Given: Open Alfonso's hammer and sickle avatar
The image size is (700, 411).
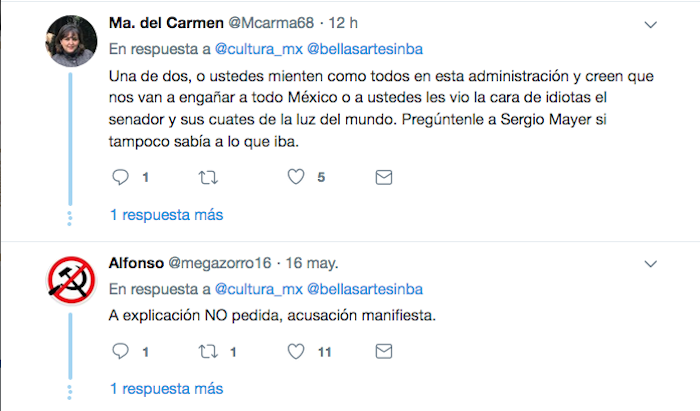Looking at the screenshot, I should tap(70, 283).
